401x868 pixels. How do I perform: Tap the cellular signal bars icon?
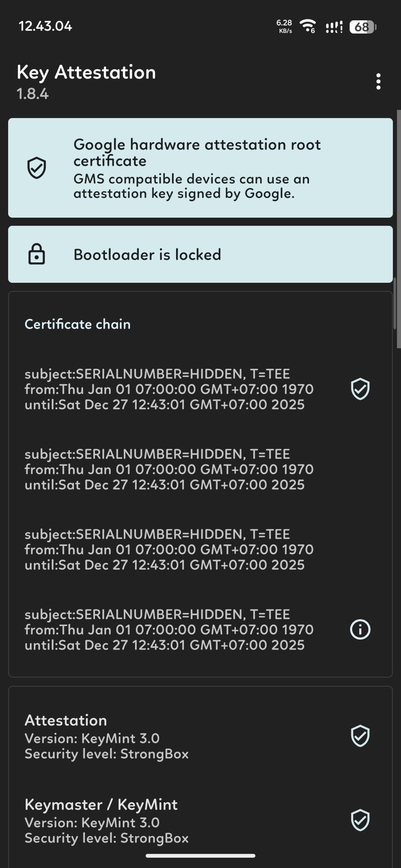334,27
